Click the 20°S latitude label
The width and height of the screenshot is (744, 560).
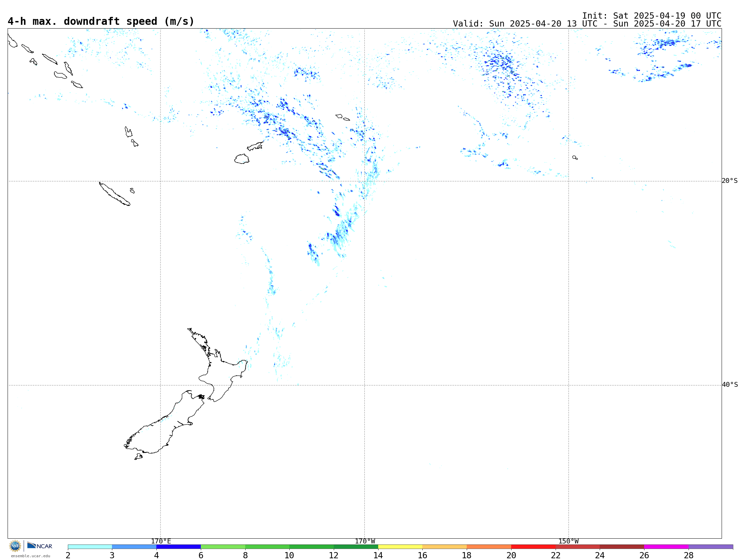click(x=730, y=181)
